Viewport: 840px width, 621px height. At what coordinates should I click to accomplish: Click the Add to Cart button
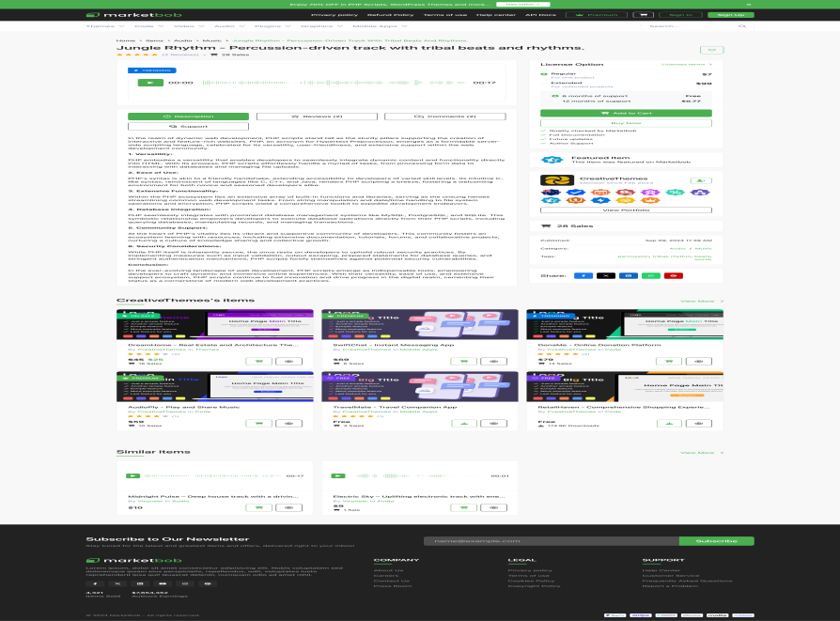pos(626,113)
